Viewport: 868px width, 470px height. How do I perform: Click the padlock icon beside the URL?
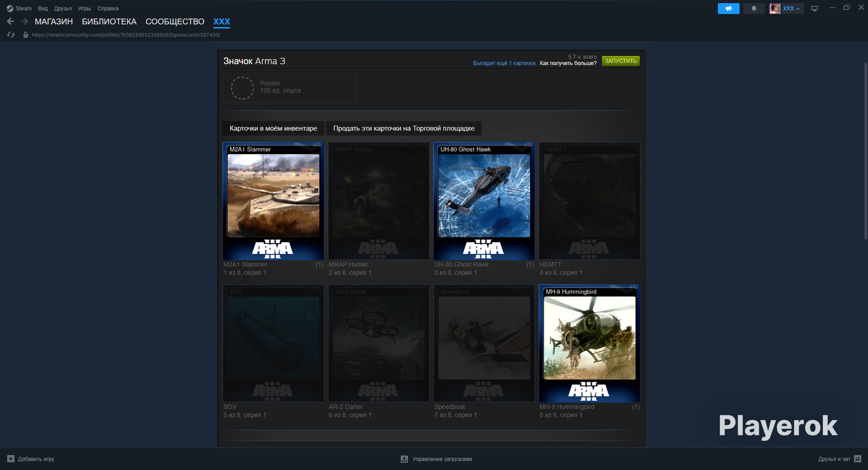25,35
